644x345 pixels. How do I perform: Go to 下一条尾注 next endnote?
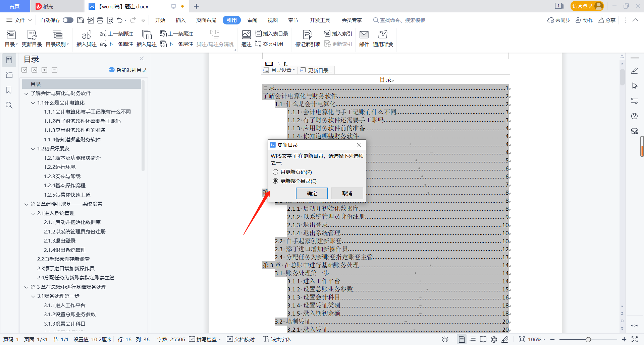tap(177, 44)
